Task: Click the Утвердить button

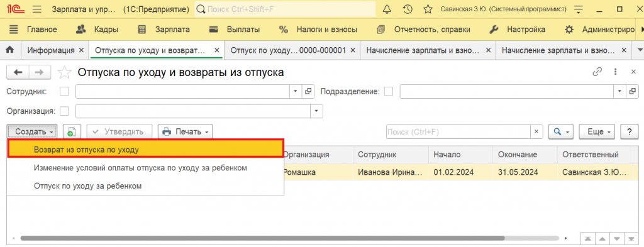Action: pos(119,132)
